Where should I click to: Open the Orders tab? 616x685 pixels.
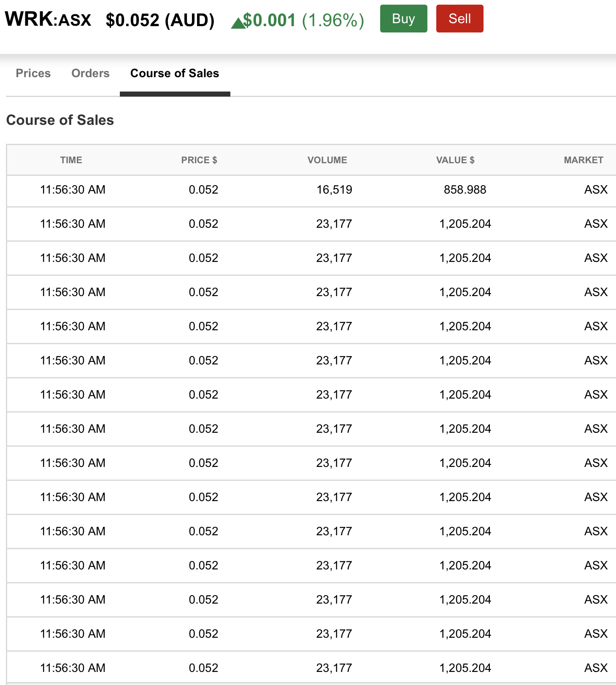pyautogui.click(x=90, y=73)
